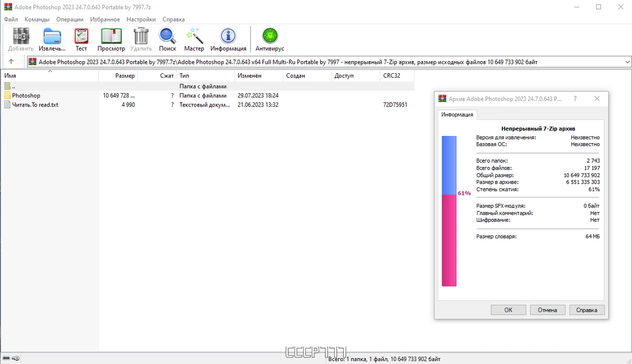Click the drive icon in status bar
The width and height of the screenshot is (632, 364).
pyautogui.click(x=6, y=359)
